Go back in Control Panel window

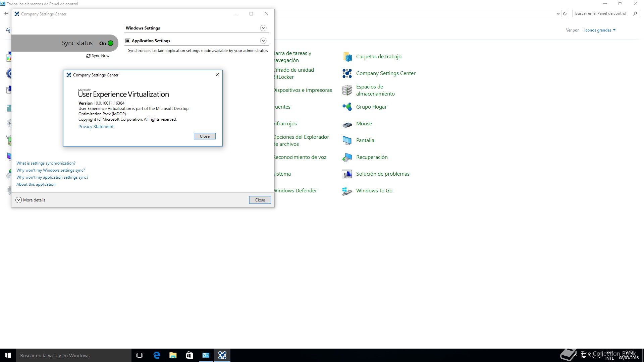[x=6, y=14]
